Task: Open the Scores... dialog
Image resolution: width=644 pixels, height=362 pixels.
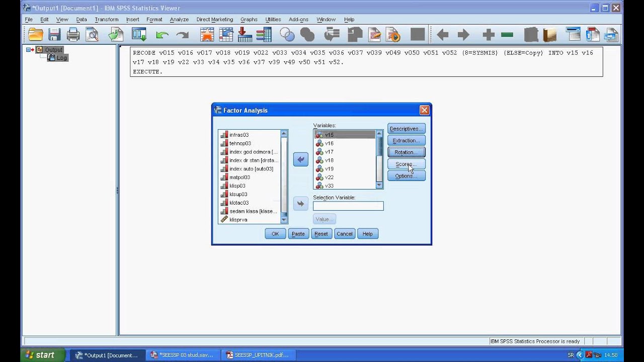Action: pyautogui.click(x=406, y=164)
